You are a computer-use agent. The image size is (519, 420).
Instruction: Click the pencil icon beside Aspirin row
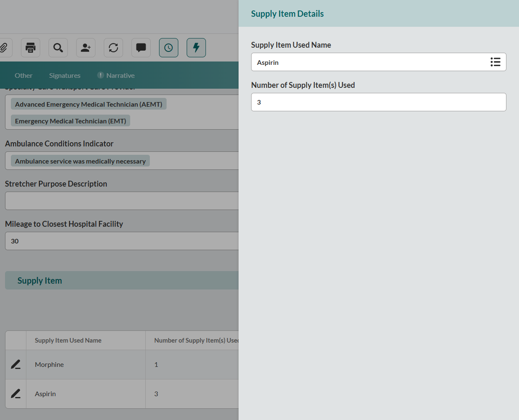[x=16, y=394]
